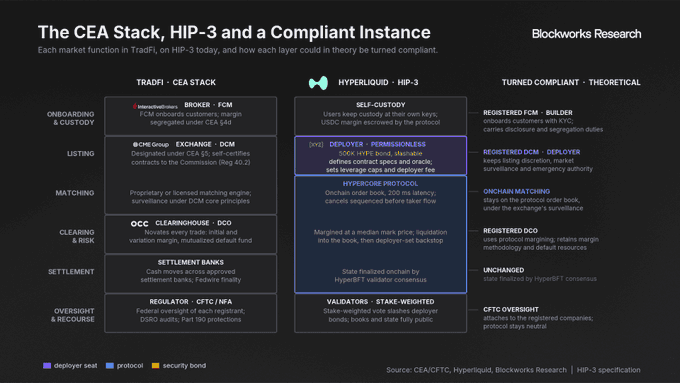Click the 'CLEARING & RISK' row label
Screen dimensions: 680x383
point(77,236)
